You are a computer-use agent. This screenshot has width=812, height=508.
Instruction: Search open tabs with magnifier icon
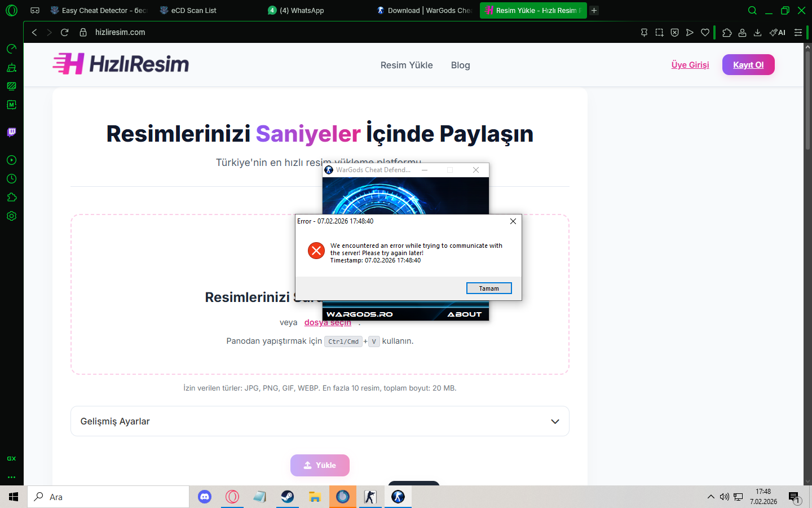[752, 10]
